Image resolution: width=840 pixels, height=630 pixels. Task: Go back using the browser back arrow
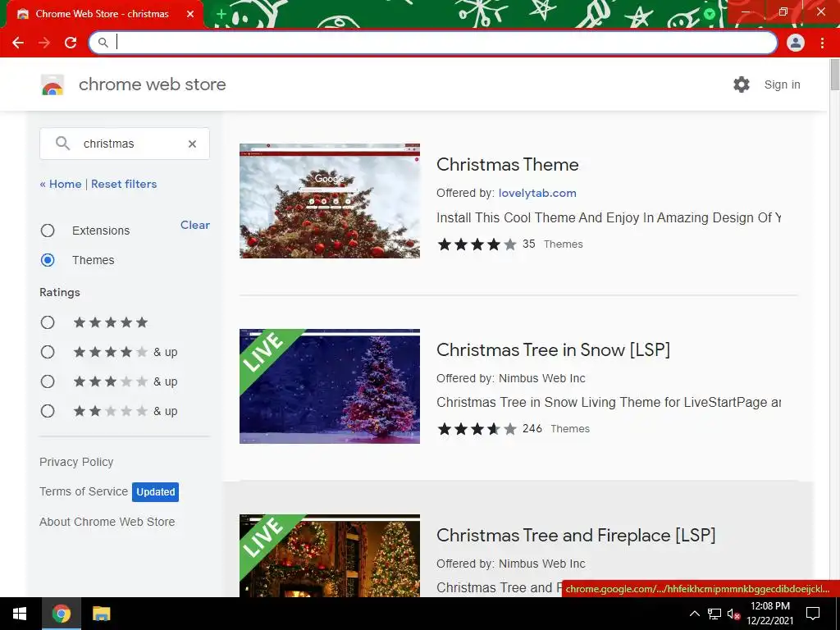(x=18, y=43)
